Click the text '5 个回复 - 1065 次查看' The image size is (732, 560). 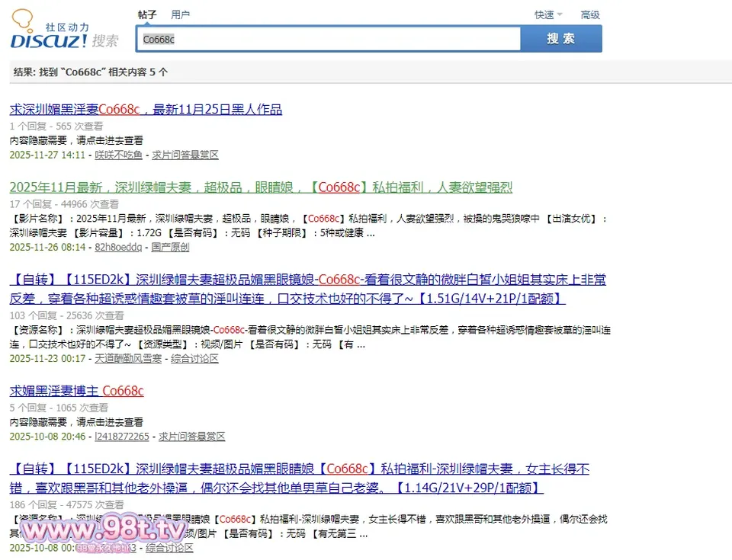[59, 408]
